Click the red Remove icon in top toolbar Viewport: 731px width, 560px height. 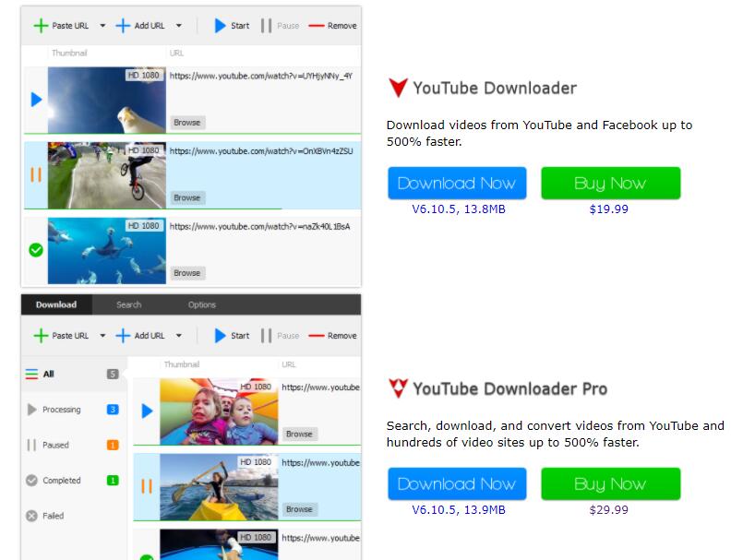pyautogui.click(x=317, y=26)
